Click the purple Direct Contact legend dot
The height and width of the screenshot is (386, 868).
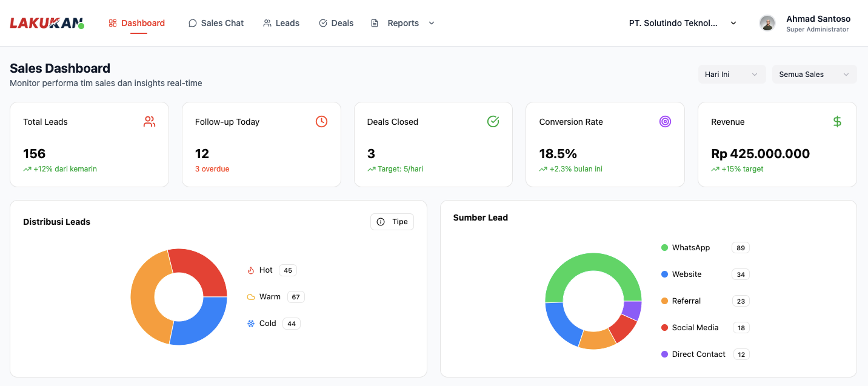pyautogui.click(x=665, y=354)
